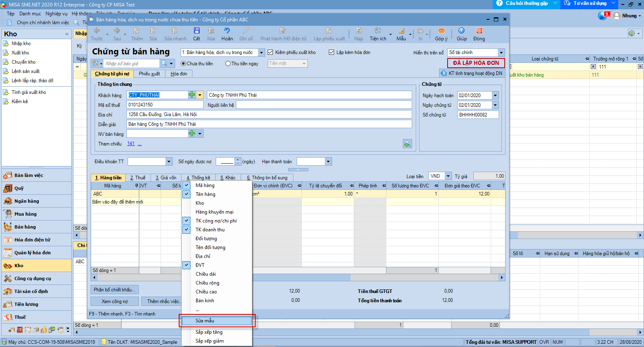Click the Cất save icon
Image resolution: width=644 pixels, height=347 pixels.
pyautogui.click(x=196, y=31)
